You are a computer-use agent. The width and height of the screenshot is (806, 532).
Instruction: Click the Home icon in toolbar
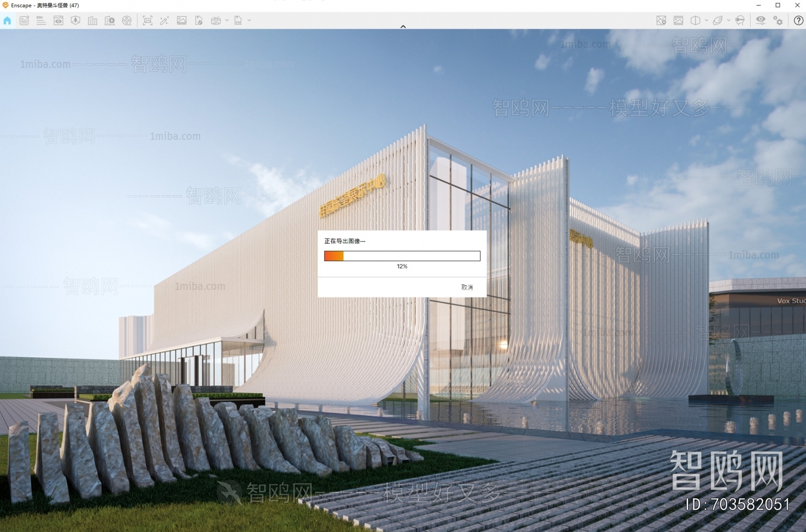pyautogui.click(x=7, y=21)
